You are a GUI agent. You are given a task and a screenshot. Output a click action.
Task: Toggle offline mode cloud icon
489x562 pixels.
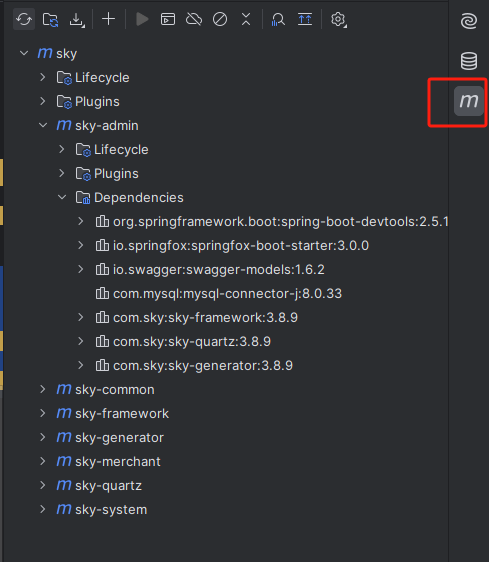point(194,19)
